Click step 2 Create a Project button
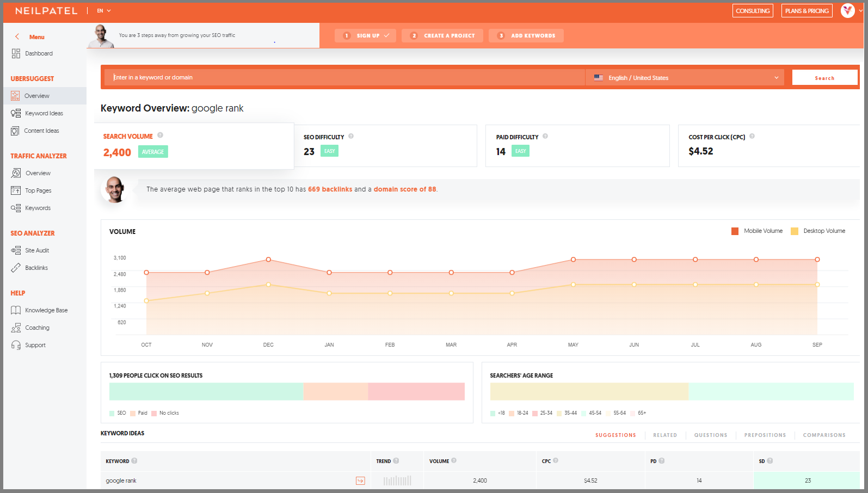The image size is (868, 493). click(442, 35)
